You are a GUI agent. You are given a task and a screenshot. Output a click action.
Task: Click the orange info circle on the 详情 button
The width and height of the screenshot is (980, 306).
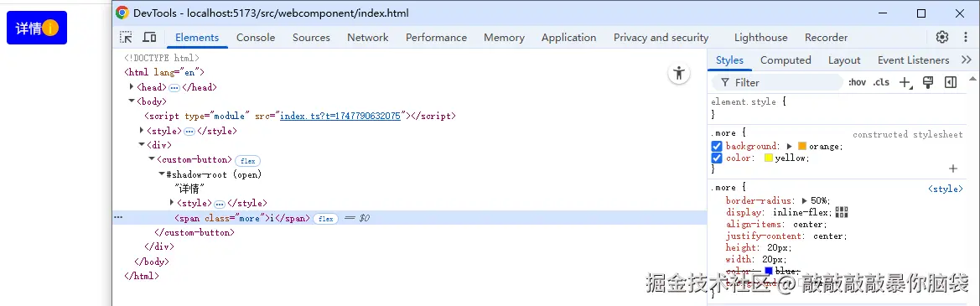click(50, 29)
